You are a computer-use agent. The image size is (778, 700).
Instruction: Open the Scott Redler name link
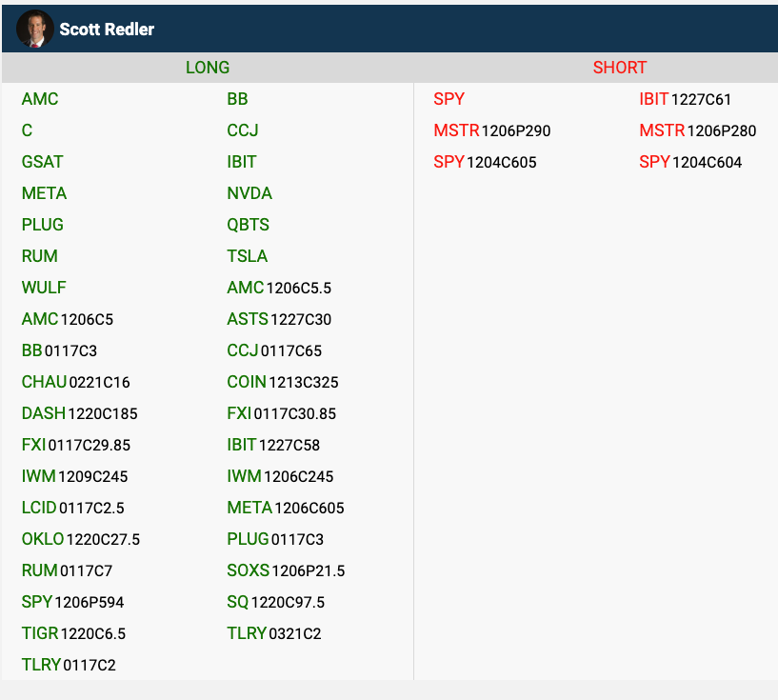pos(107,30)
